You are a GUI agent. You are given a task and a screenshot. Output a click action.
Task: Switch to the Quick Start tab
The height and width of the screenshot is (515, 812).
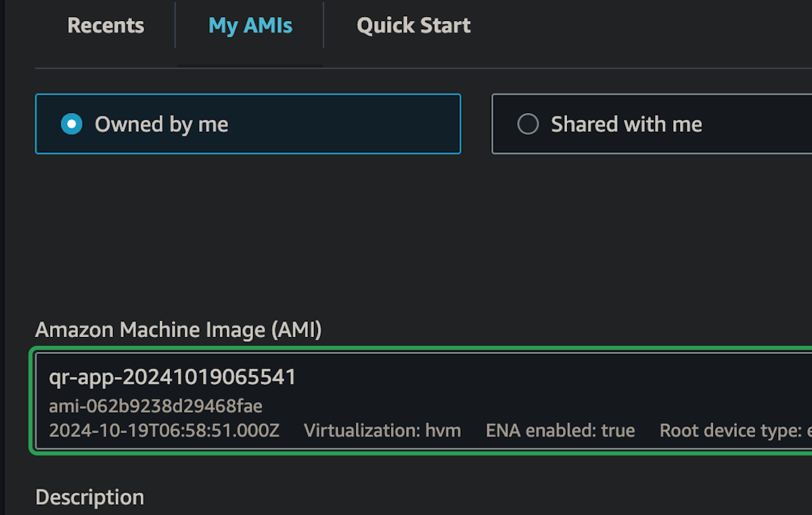click(413, 26)
